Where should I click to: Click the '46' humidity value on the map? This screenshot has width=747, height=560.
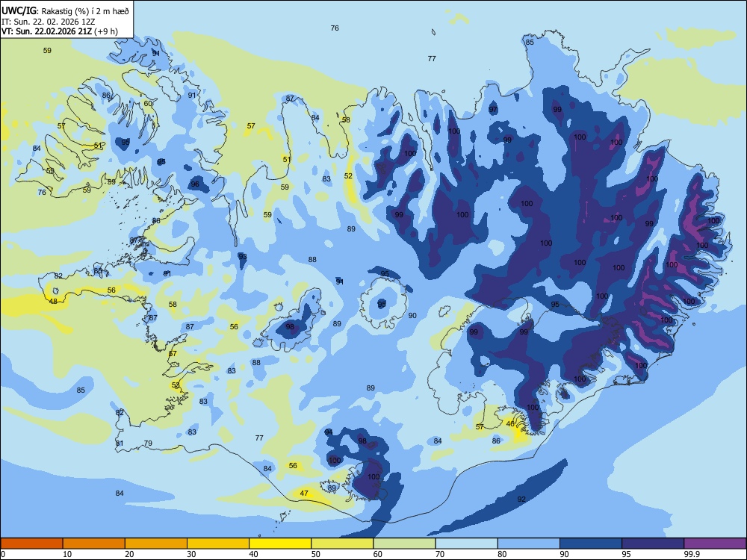(510, 424)
